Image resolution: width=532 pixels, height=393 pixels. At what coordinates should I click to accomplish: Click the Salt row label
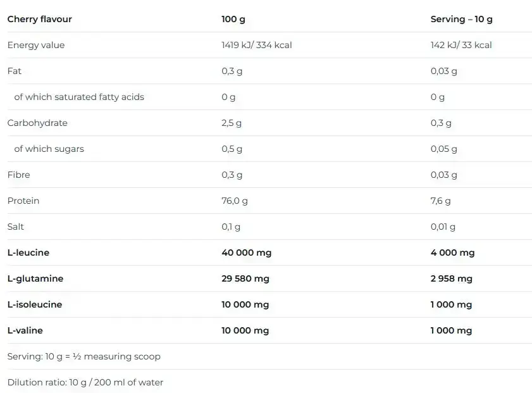tap(16, 227)
